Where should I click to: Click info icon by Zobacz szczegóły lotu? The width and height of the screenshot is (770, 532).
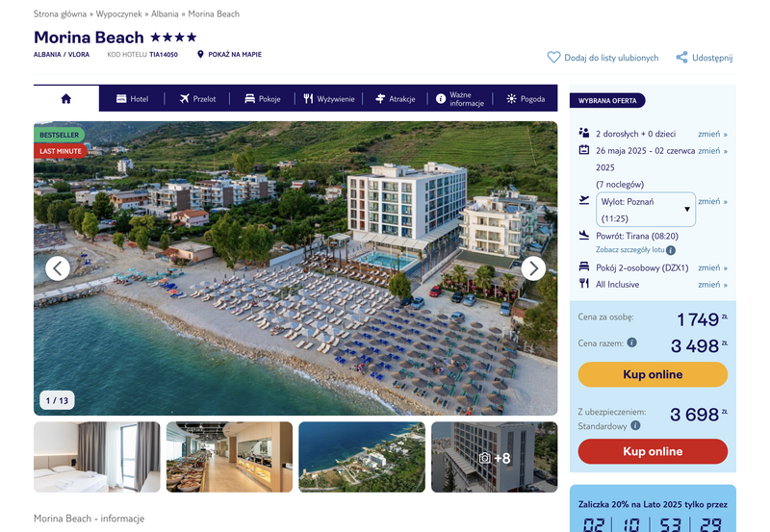(671, 250)
